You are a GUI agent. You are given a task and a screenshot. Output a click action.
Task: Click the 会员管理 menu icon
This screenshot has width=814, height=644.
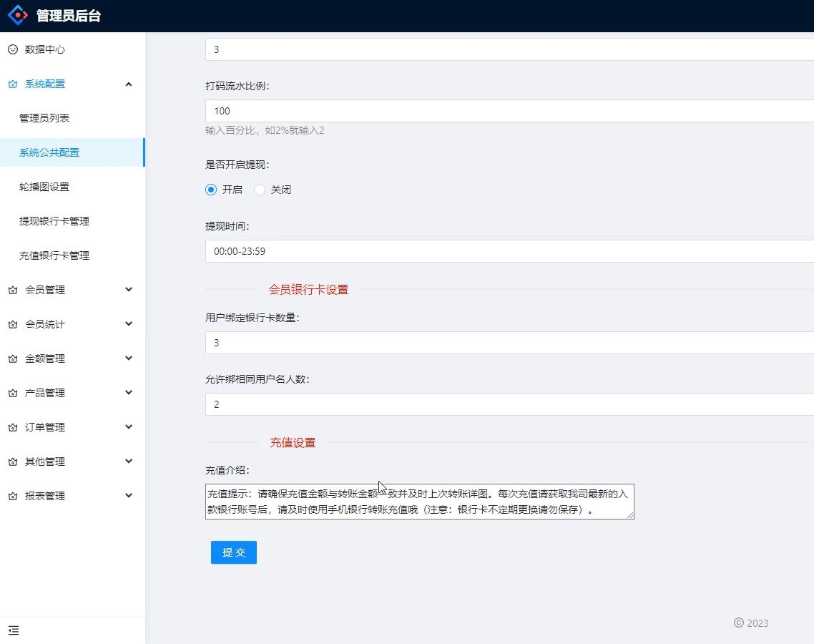click(x=11, y=290)
